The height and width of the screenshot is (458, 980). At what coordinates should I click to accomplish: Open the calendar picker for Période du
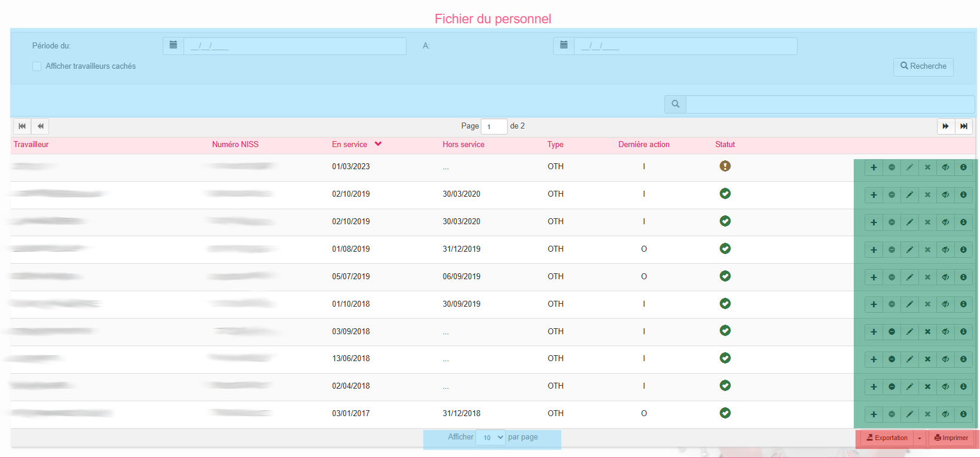[173, 45]
